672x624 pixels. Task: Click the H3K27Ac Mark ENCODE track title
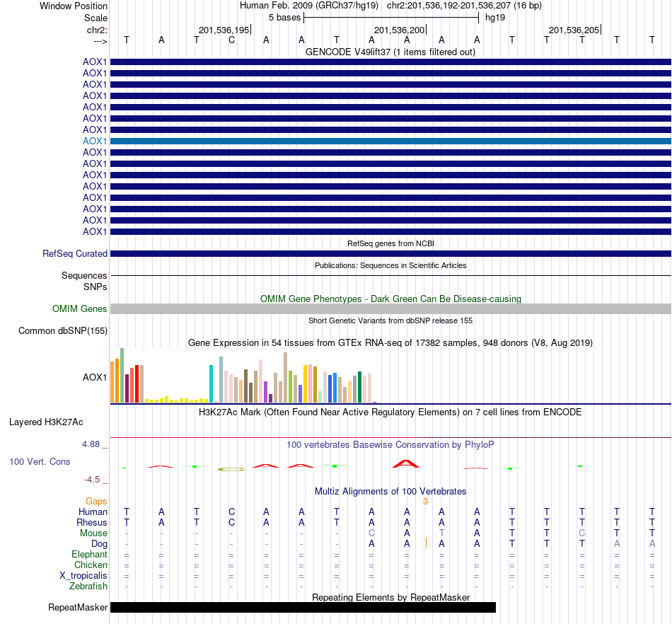tap(390, 412)
